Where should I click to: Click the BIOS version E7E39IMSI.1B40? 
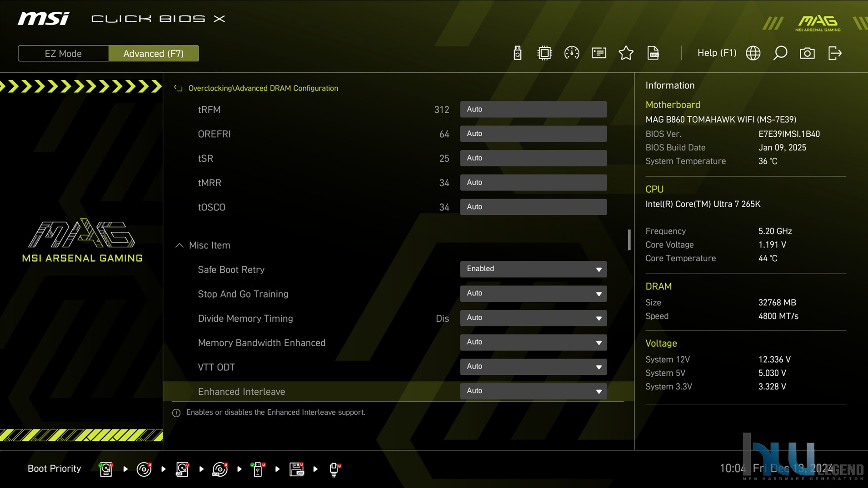789,134
